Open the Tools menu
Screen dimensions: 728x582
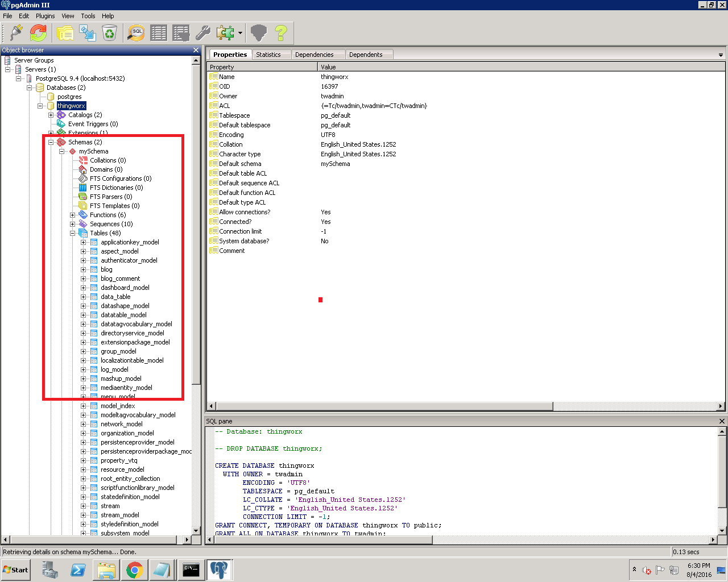(x=88, y=16)
